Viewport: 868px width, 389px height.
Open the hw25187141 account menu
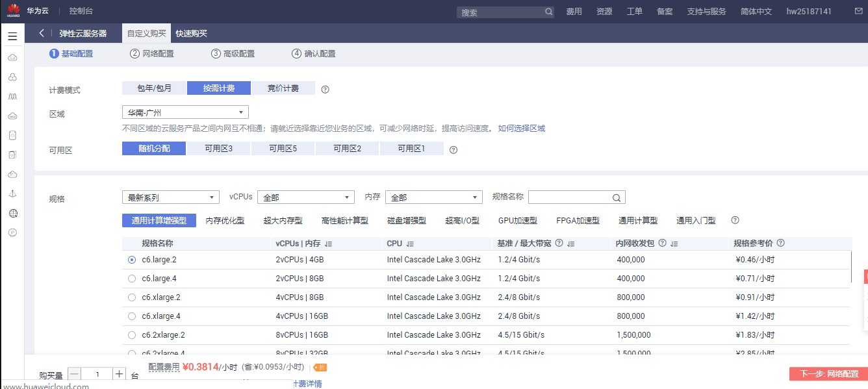point(809,12)
